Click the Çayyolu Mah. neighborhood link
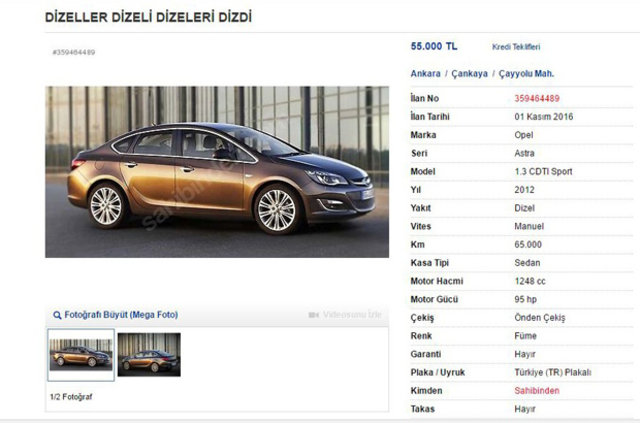This screenshot has width=640, height=423. (526, 74)
